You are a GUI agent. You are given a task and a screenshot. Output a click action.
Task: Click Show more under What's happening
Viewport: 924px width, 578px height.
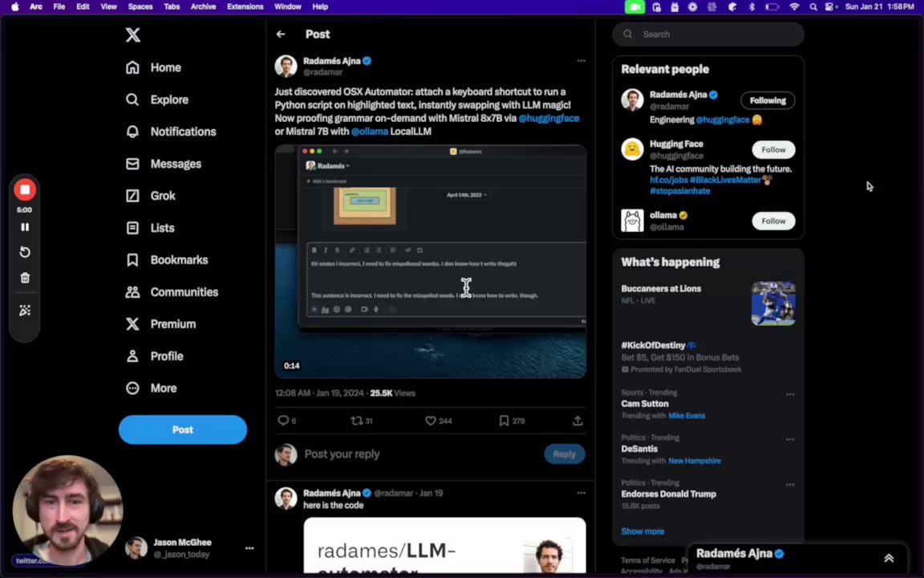642,531
